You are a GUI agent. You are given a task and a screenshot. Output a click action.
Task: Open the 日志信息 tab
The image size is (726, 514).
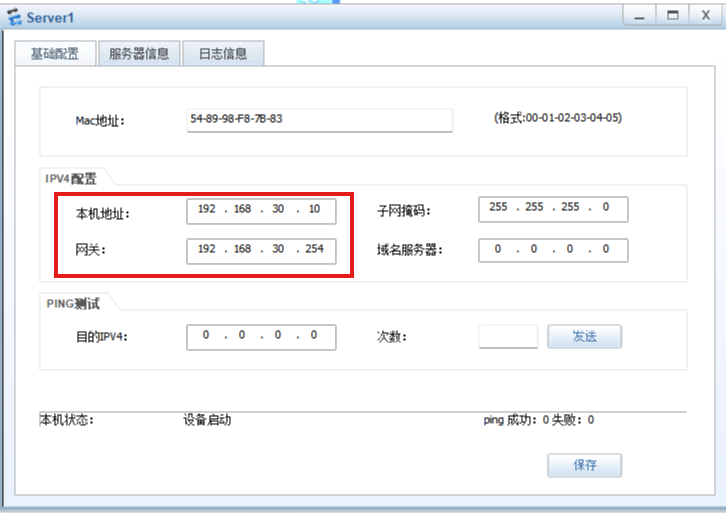click(223, 54)
